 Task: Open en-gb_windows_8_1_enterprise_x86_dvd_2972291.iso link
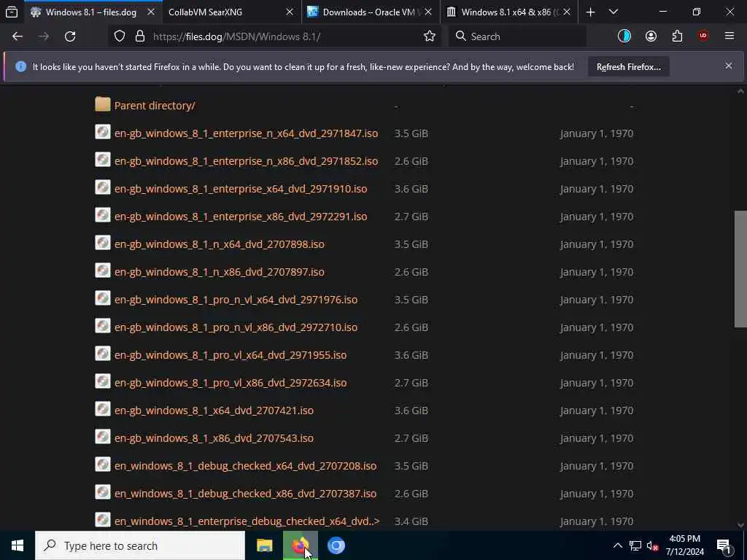point(241,216)
